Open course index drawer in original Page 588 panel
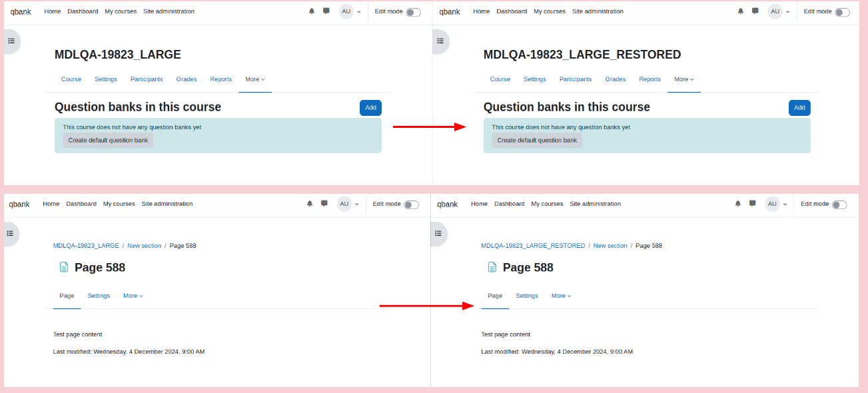Screen dimensions: 868x393 coord(11,233)
